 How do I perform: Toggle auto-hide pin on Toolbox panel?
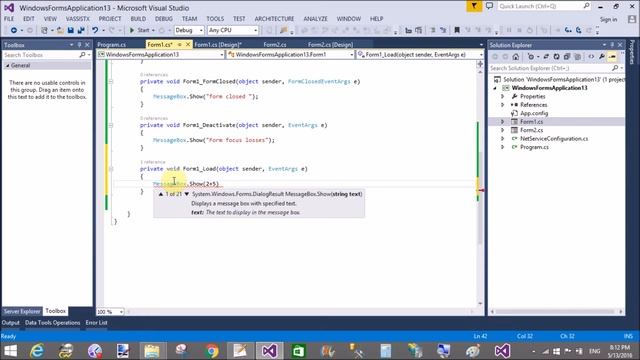tap(80, 45)
